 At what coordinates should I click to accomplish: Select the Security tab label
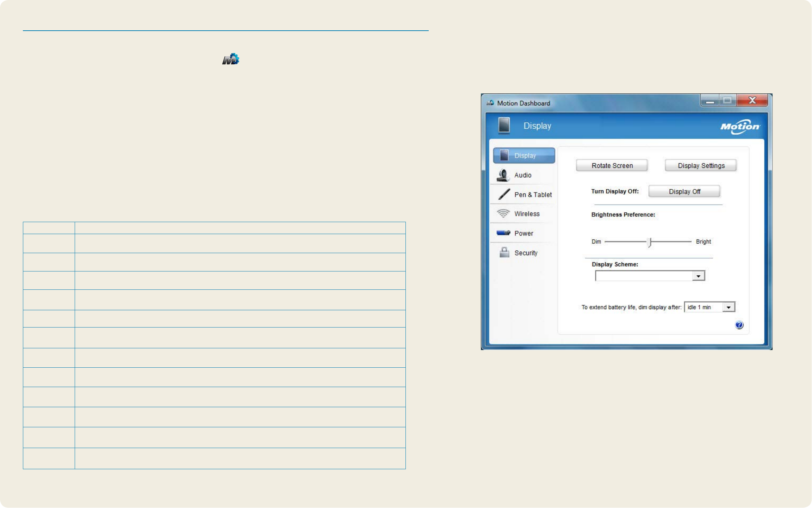526,253
